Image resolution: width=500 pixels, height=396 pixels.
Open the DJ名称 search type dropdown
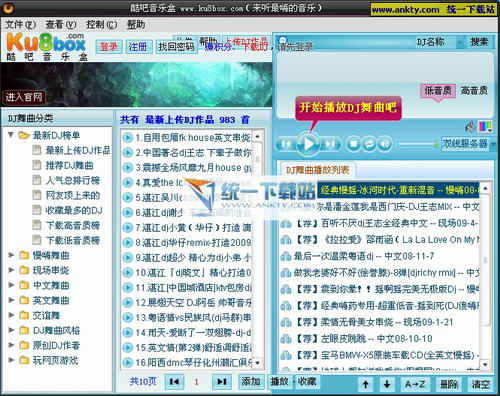tap(439, 42)
